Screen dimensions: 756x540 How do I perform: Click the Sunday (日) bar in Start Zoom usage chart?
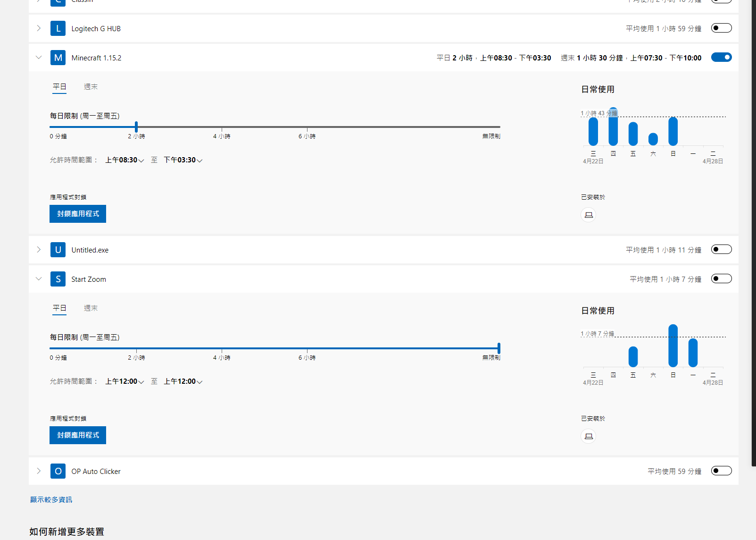673,346
